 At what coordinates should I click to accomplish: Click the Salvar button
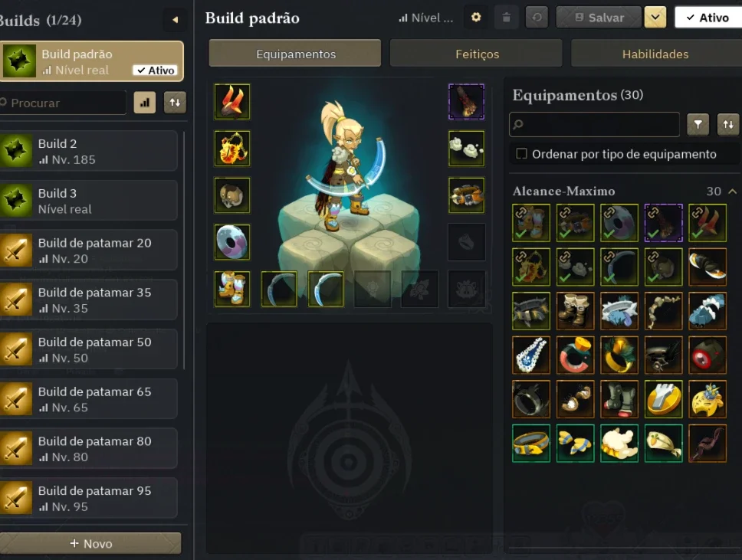599,18
